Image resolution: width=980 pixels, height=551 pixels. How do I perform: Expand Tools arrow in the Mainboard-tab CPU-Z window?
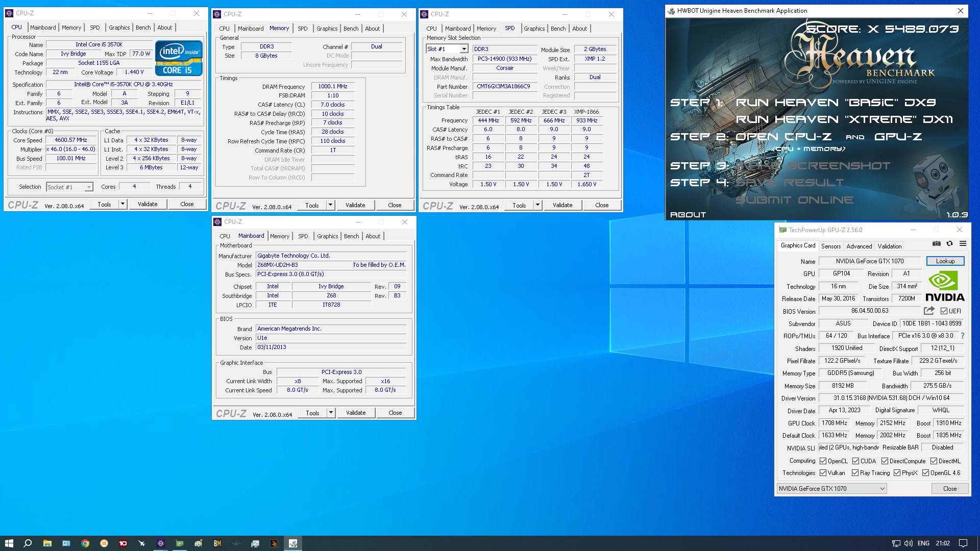coord(331,413)
